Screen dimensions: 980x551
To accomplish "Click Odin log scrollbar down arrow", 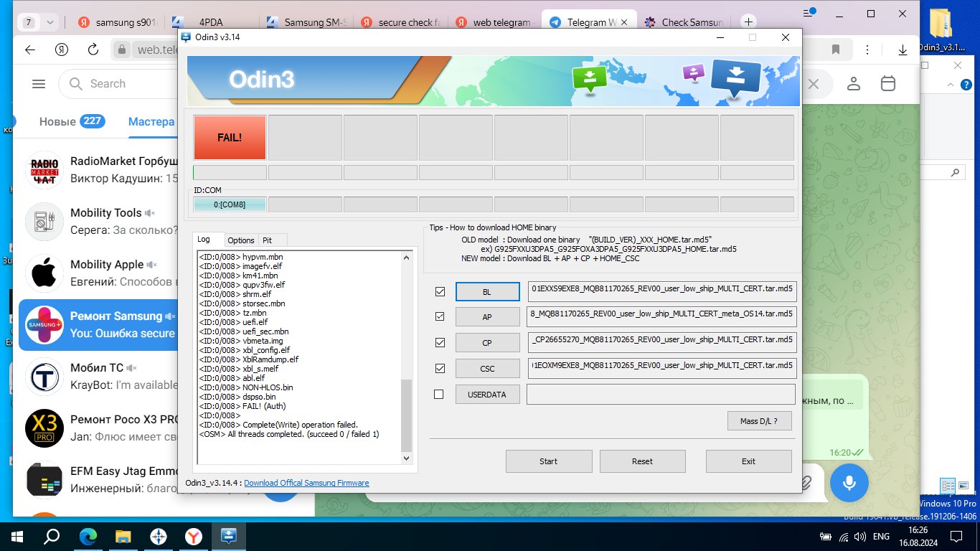I will pyautogui.click(x=407, y=458).
